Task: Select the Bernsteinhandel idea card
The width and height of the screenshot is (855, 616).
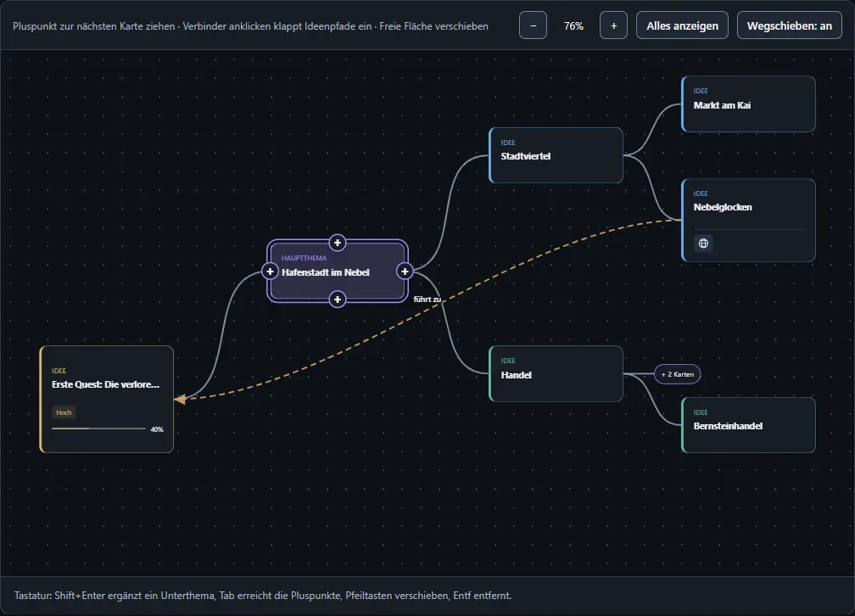Action: [x=748, y=425]
